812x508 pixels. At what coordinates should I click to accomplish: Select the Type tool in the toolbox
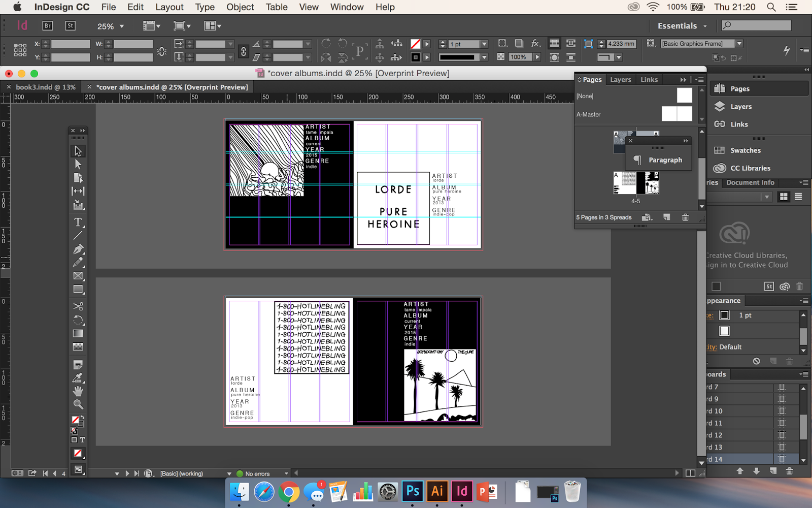[x=78, y=222]
